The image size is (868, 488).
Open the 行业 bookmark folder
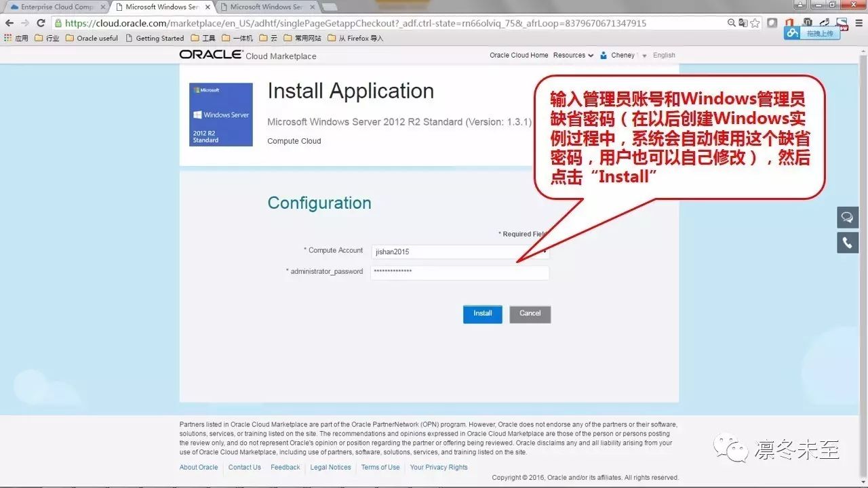(x=47, y=38)
